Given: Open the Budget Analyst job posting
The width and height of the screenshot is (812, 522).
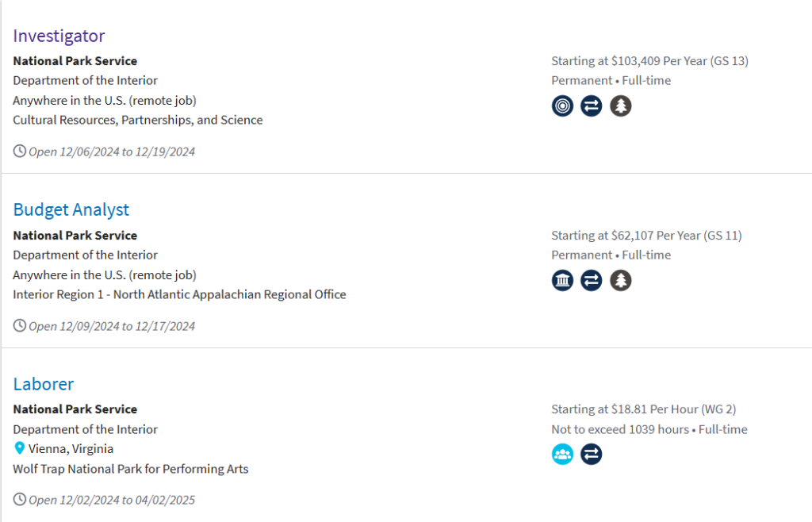Looking at the screenshot, I should tap(71, 209).
